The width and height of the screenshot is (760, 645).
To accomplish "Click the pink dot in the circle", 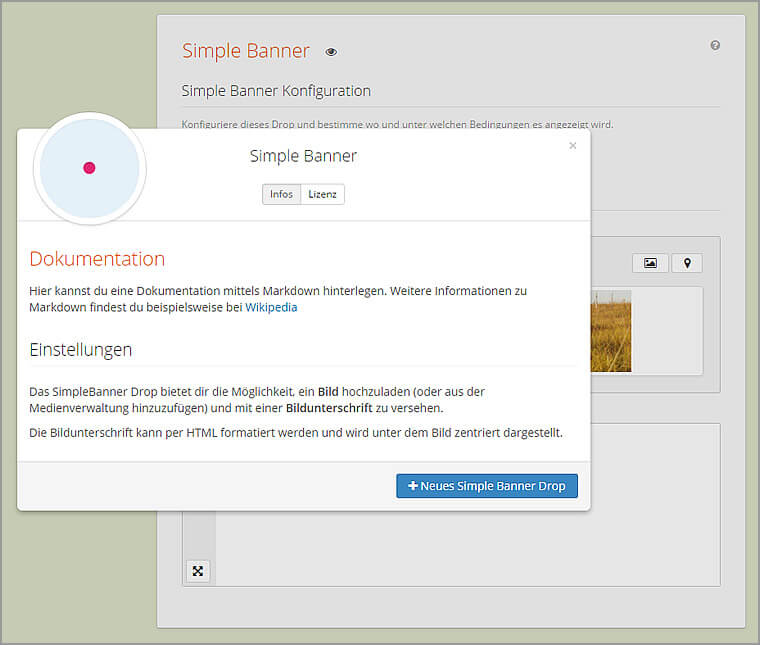I will click(x=89, y=168).
